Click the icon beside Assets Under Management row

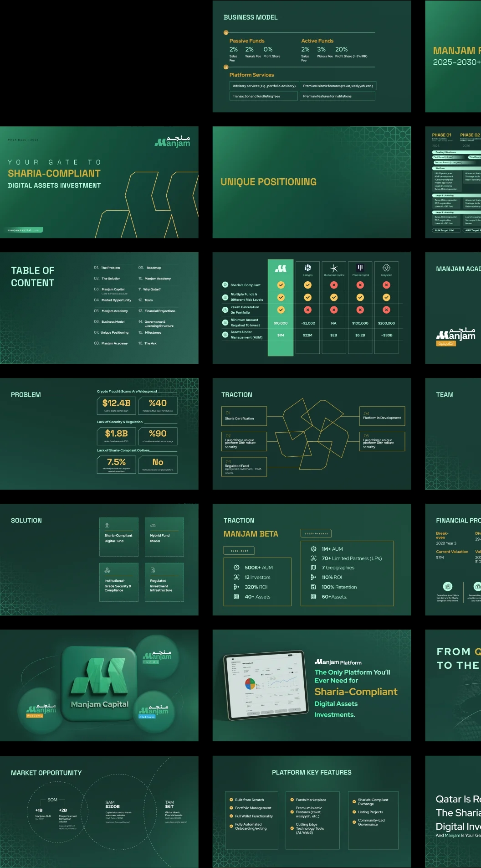[x=225, y=335]
